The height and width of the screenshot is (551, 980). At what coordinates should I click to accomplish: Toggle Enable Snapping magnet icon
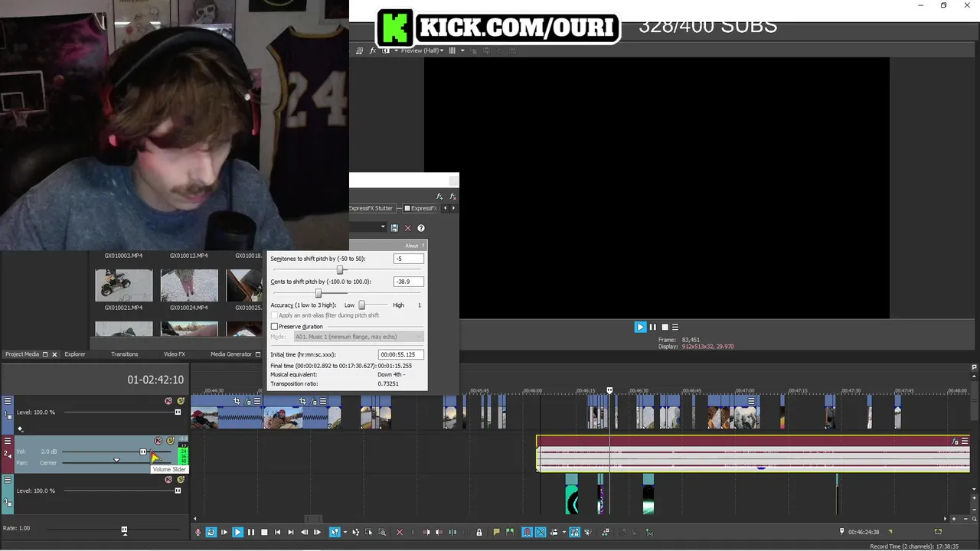coord(528,532)
